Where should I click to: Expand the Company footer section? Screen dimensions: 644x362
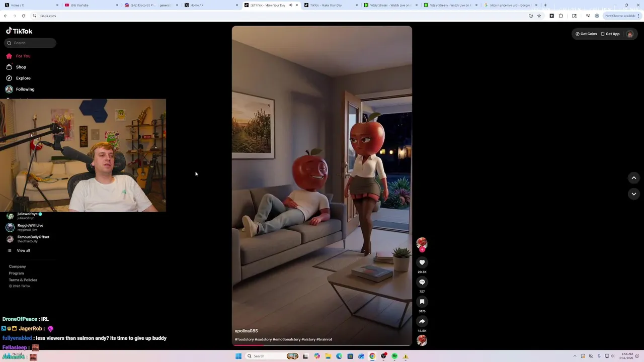point(17,266)
